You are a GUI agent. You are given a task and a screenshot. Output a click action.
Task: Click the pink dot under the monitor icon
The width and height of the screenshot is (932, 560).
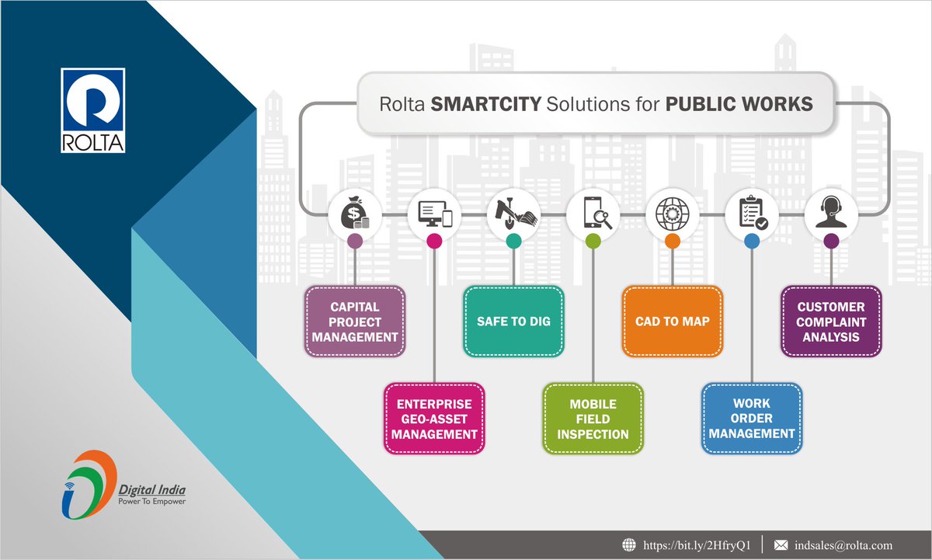434,242
